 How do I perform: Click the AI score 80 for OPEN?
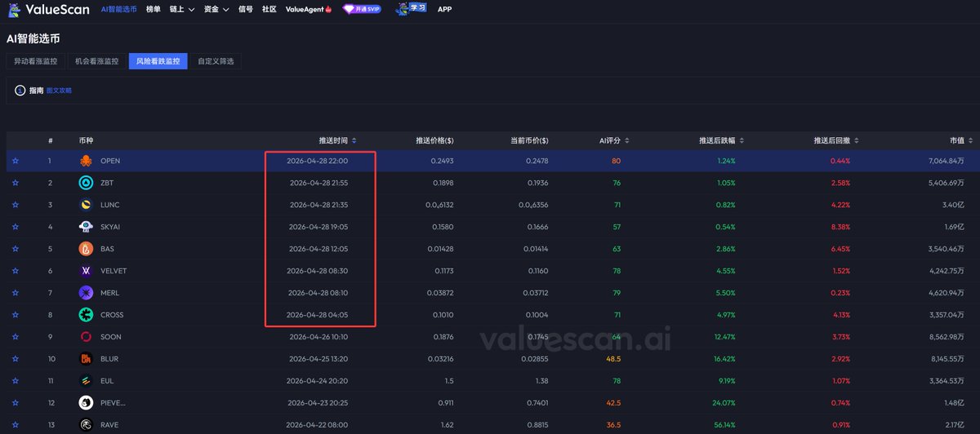click(616, 161)
